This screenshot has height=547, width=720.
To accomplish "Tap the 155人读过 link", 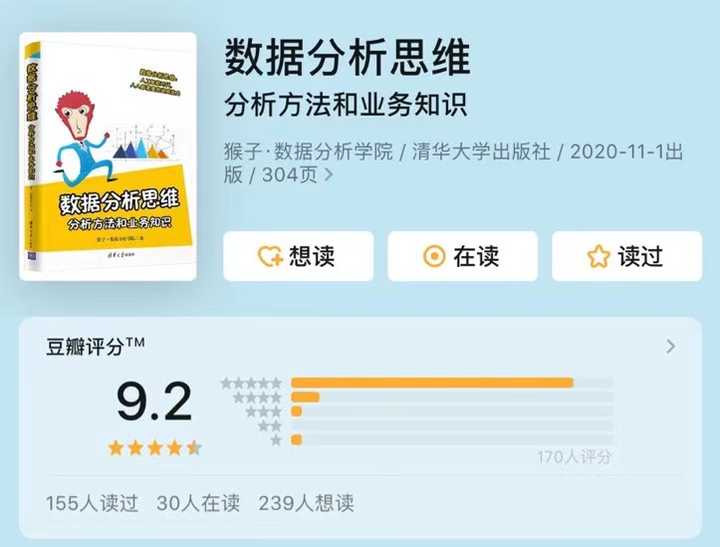I will pos(92,503).
